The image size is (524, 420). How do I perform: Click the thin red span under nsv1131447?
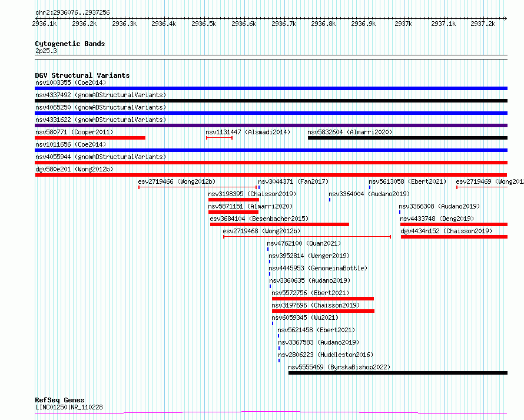[219, 137]
